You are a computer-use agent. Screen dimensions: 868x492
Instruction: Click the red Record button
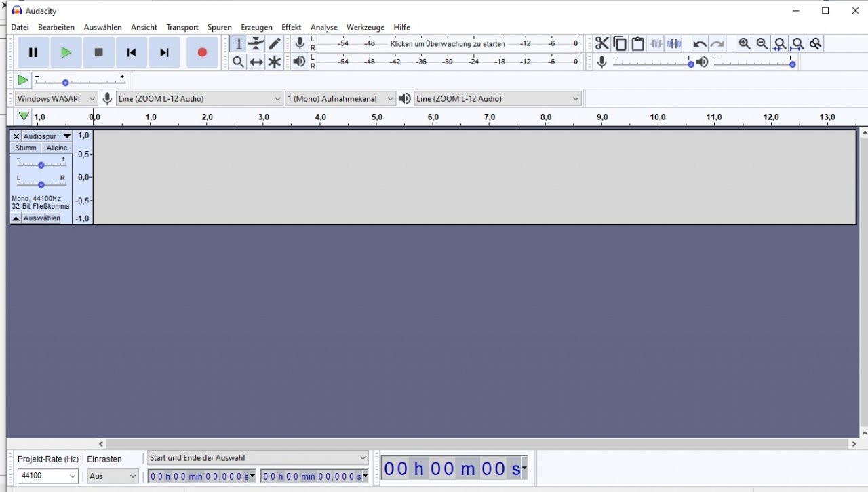202,52
